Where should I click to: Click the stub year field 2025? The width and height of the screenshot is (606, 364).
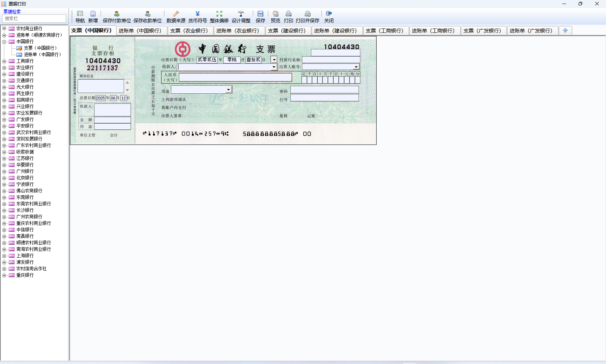click(100, 98)
